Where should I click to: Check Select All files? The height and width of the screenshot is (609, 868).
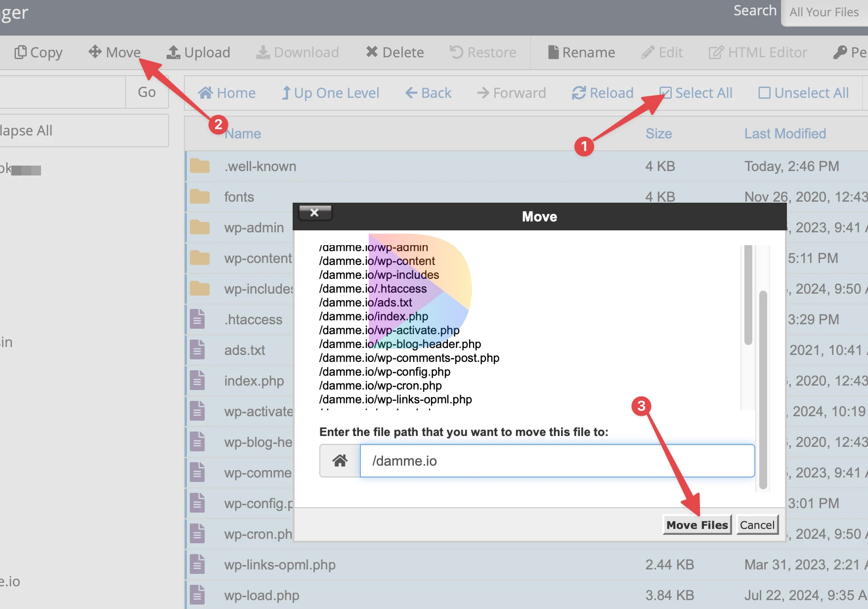point(696,93)
